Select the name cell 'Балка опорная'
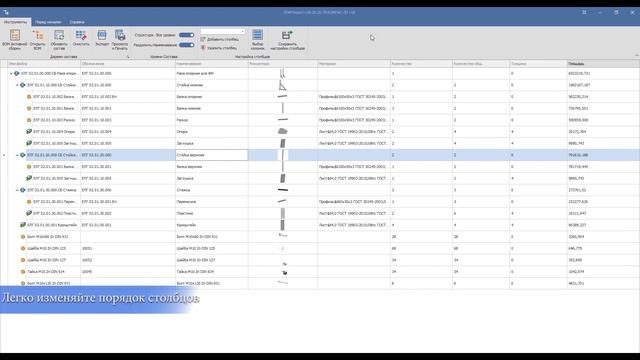Image resolution: width=640 pixels, height=360 pixels. point(211,97)
